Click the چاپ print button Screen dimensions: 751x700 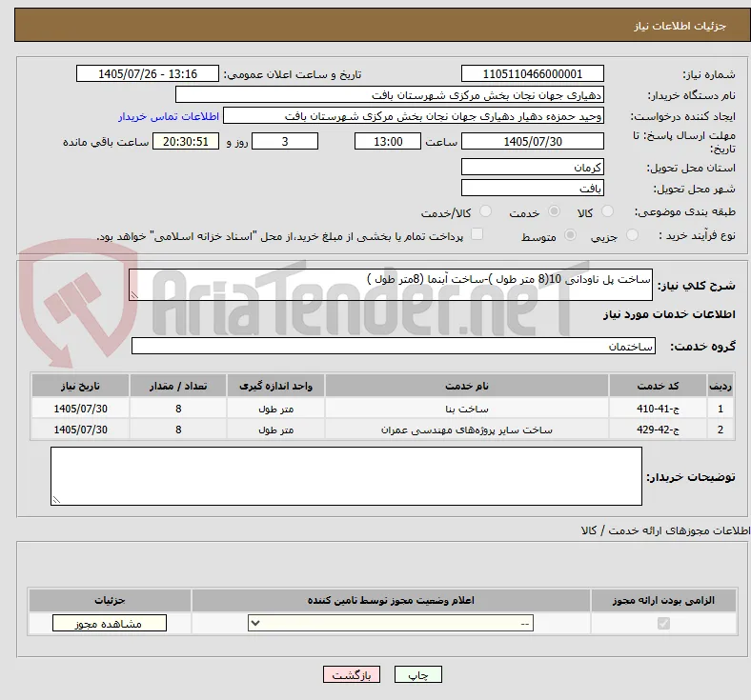418,675
